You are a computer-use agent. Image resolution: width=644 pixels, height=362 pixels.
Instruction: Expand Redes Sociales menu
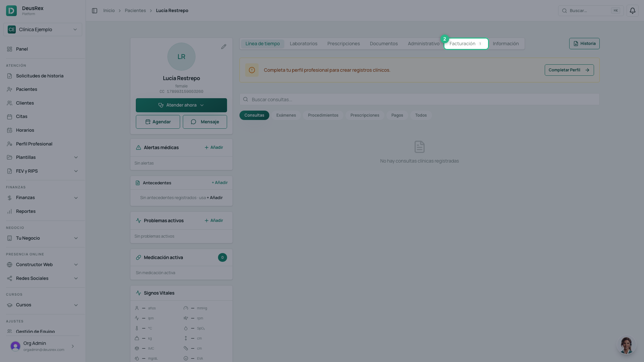coord(43,279)
